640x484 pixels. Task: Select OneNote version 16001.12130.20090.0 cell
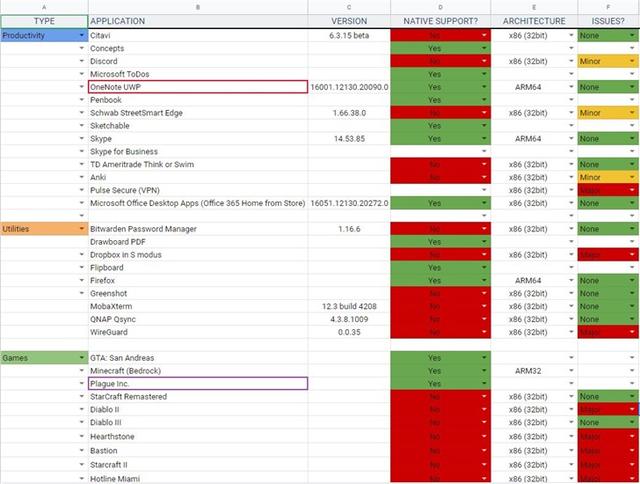point(349,87)
